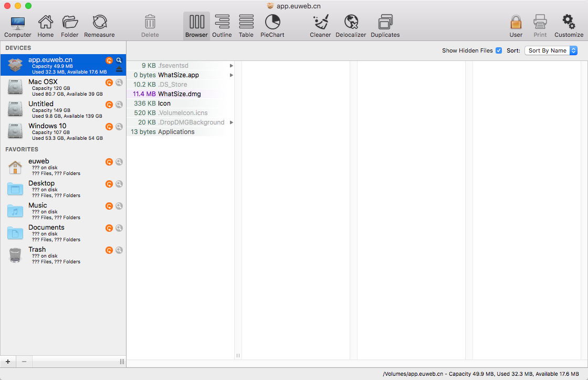Open the Duplicates finder
Image resolution: width=588 pixels, height=380 pixels.
click(385, 26)
